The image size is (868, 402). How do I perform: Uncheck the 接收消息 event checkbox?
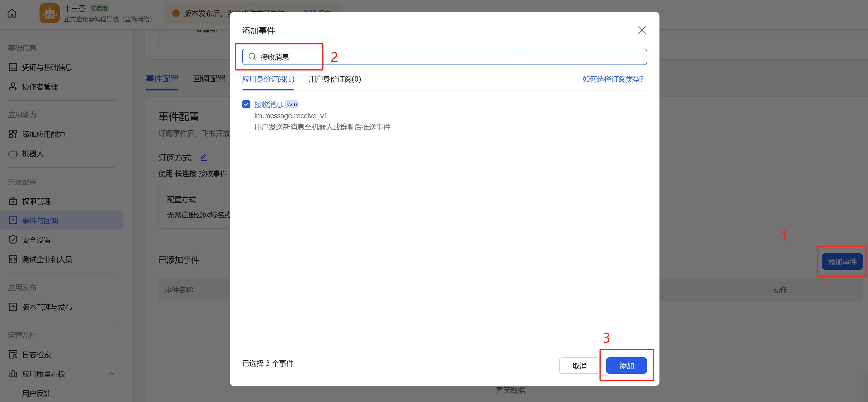pyautogui.click(x=246, y=104)
